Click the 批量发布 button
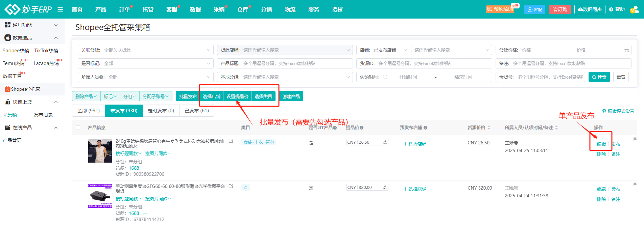The width and height of the screenshot is (644, 225). (x=188, y=96)
